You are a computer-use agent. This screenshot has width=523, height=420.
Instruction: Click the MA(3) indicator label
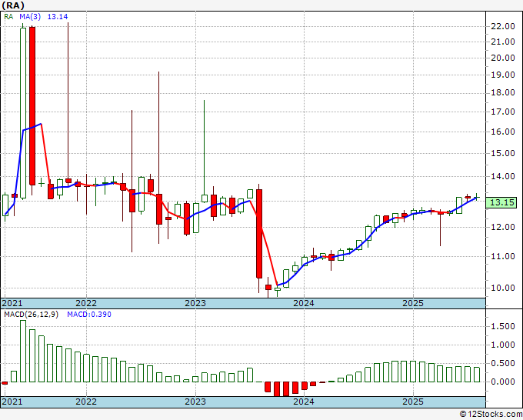[30, 17]
